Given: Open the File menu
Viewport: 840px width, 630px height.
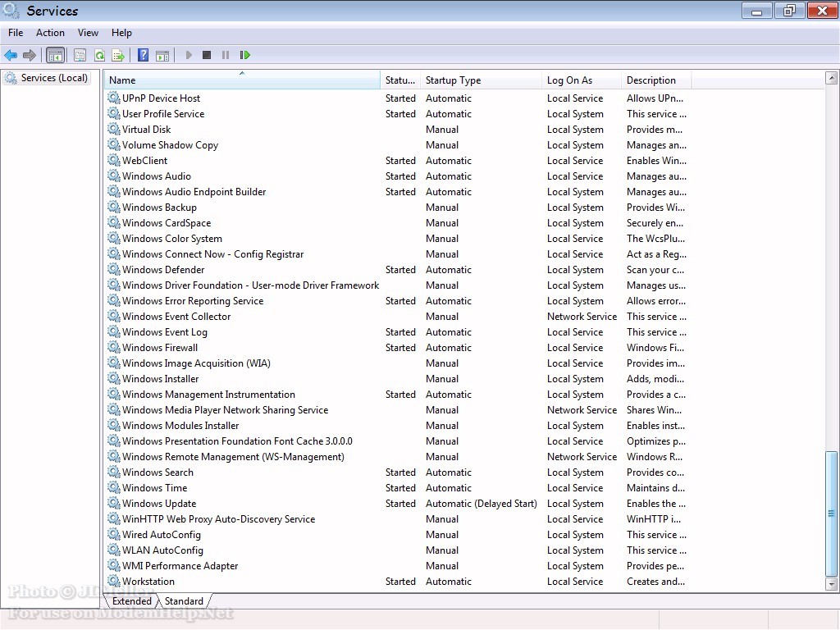Looking at the screenshot, I should pyautogui.click(x=16, y=33).
